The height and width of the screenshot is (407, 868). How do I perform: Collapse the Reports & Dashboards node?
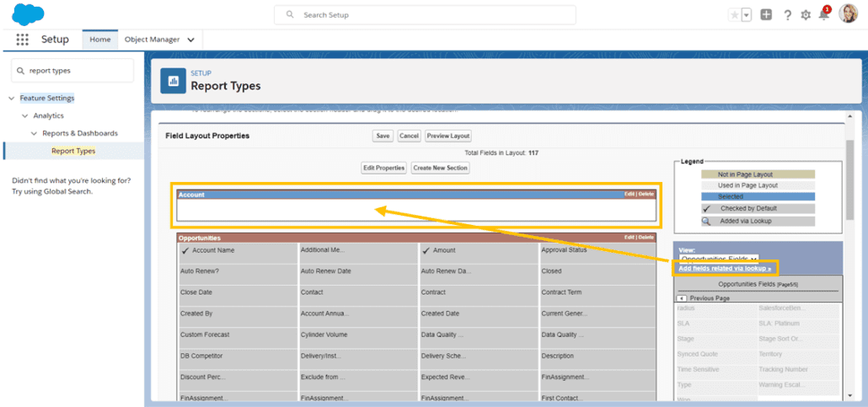[35, 134]
